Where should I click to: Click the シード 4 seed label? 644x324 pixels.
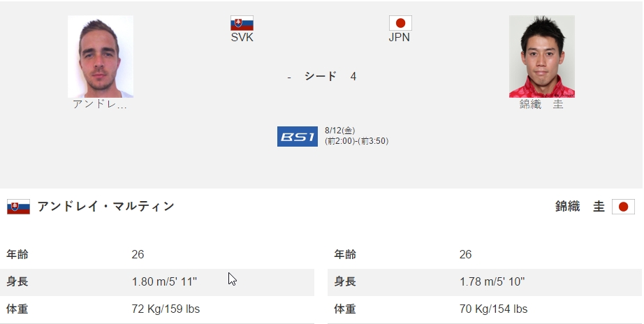tap(330, 76)
